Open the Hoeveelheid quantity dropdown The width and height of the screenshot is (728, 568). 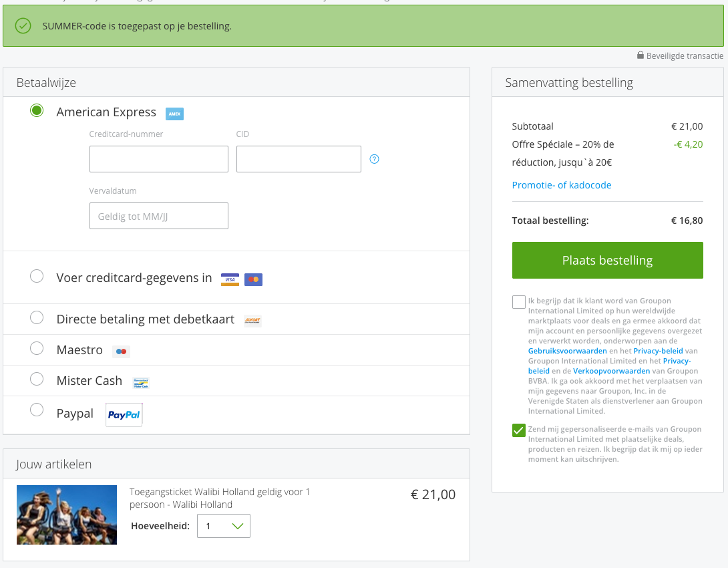point(224,526)
